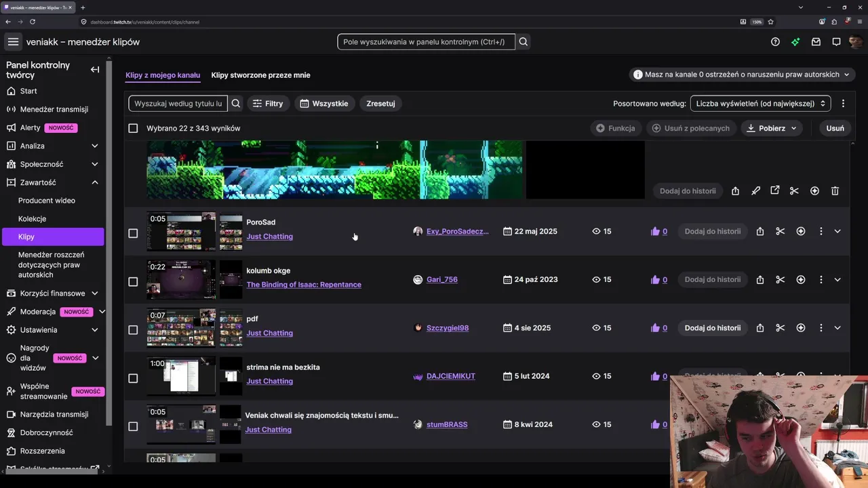Feature the pdf clip with star icon

(801, 328)
